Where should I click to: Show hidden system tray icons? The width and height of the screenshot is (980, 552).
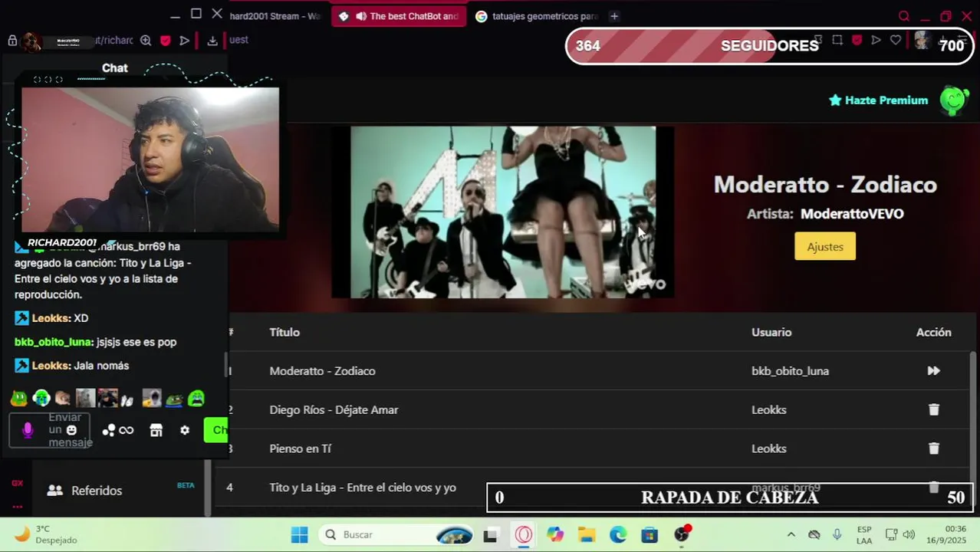[x=791, y=534]
